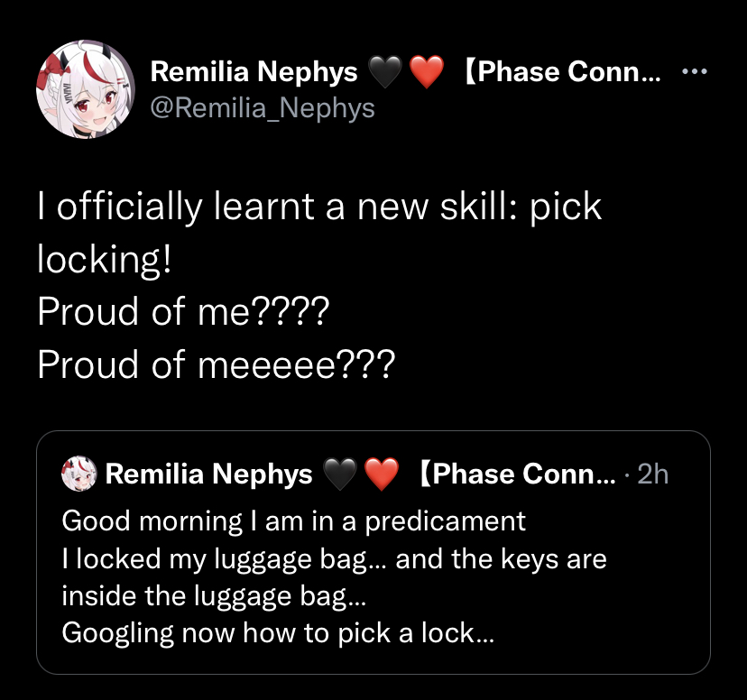Click the truncated 【Phase Conn... text in the quoted tweet

tap(516, 474)
